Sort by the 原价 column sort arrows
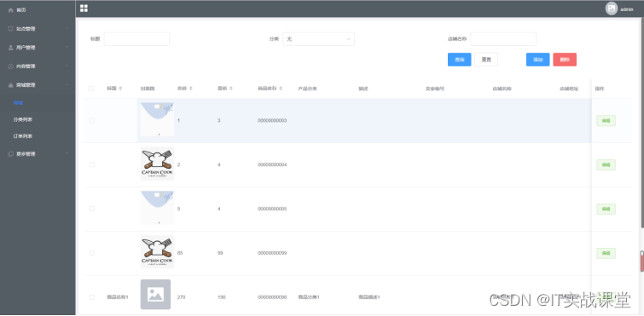The height and width of the screenshot is (316, 644). 231,89
